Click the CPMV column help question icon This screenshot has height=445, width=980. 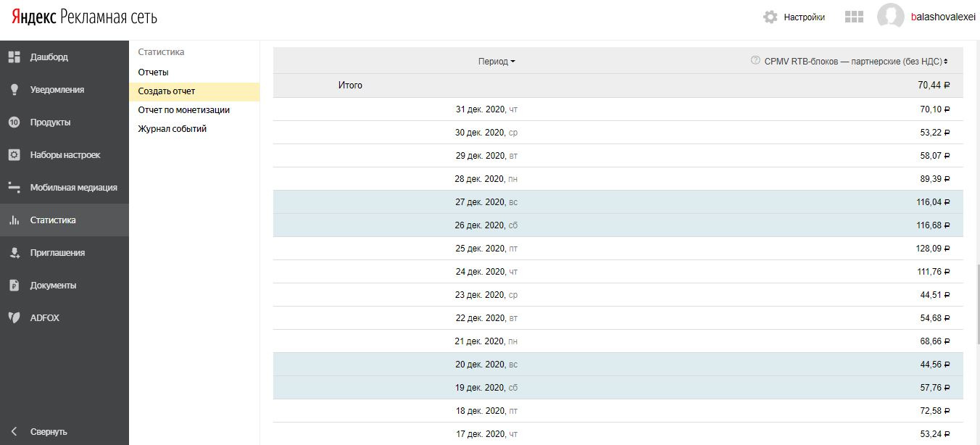[x=755, y=61]
